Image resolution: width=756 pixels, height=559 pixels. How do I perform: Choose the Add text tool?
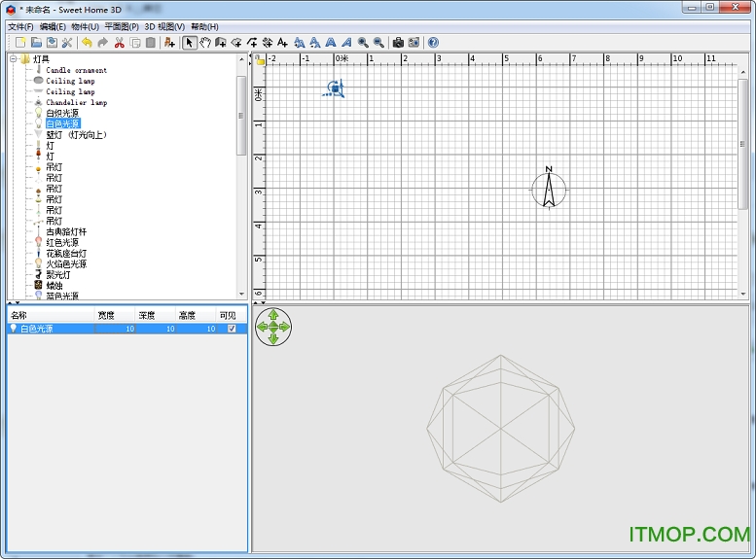click(x=282, y=43)
